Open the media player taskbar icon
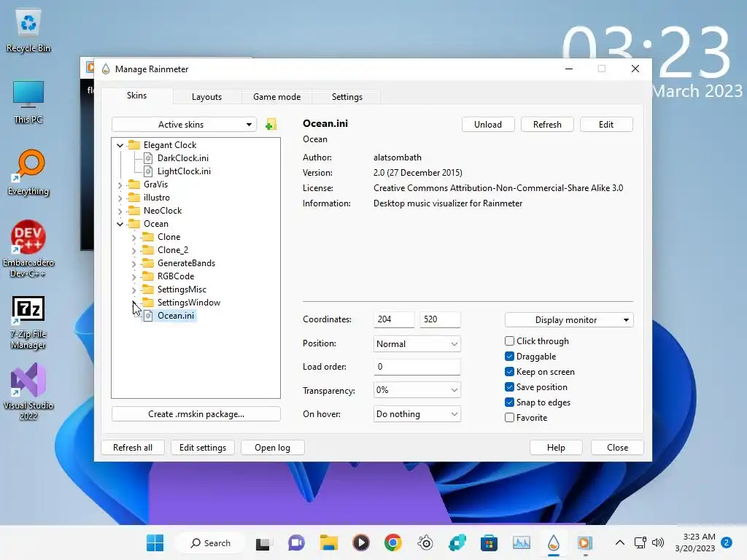Screen dimensions: 747x560 360,542
